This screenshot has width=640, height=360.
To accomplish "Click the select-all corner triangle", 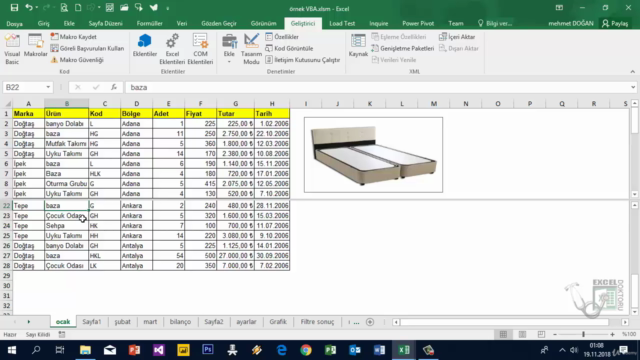I will pos(7,104).
